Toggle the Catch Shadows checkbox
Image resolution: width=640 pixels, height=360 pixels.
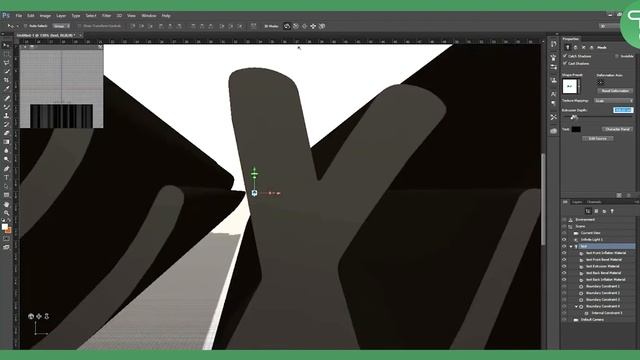pos(565,56)
